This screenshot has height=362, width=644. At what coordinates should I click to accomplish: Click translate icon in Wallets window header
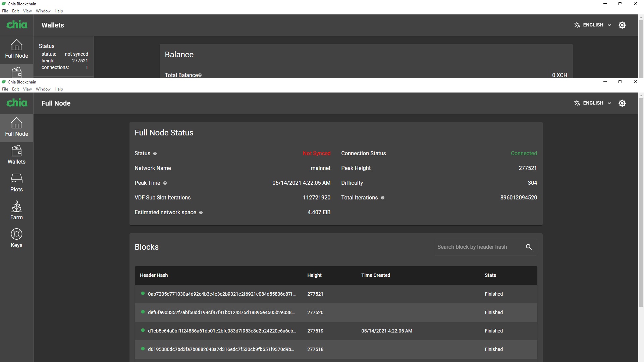577,25
